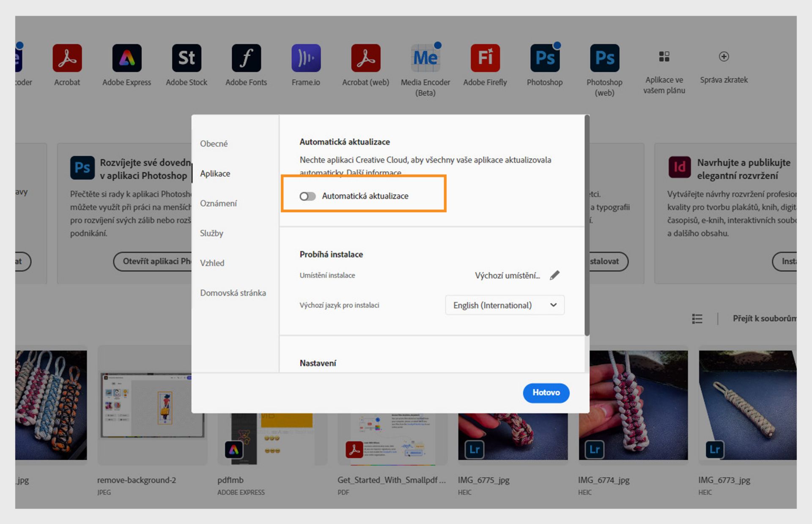Launch the Adobe Stock icon
The height and width of the screenshot is (524, 812).
click(x=187, y=58)
